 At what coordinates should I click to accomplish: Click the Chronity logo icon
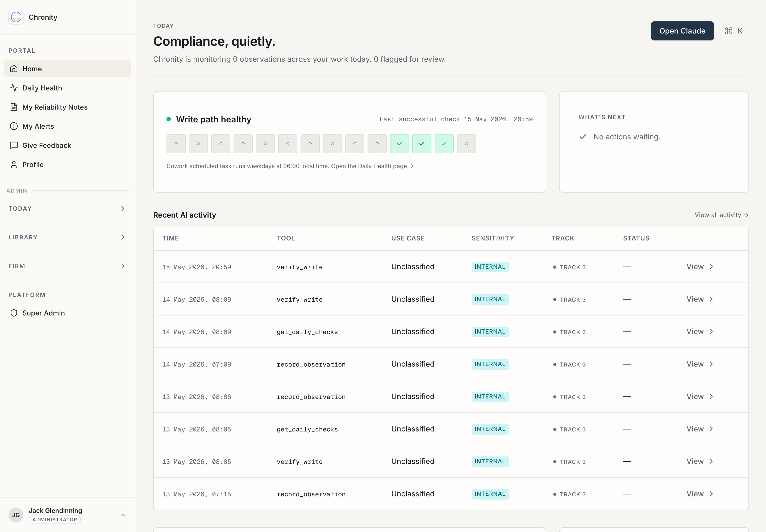[16, 17]
